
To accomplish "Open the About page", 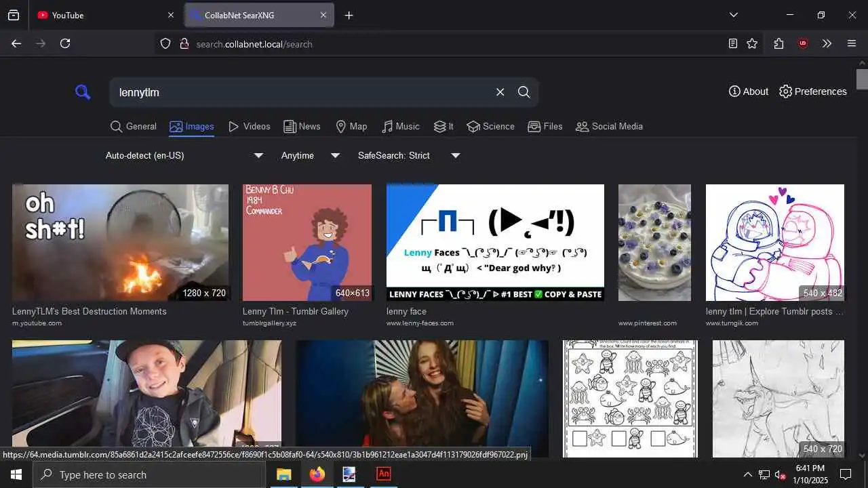I will click(x=749, y=91).
